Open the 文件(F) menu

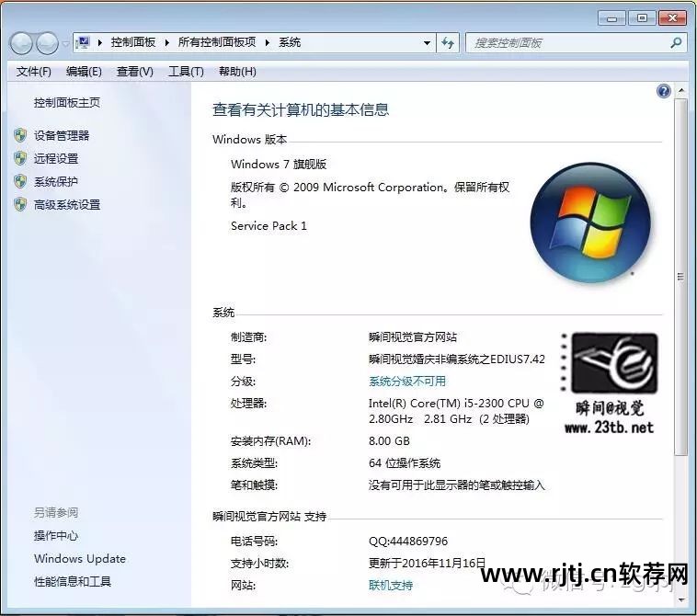(33, 71)
